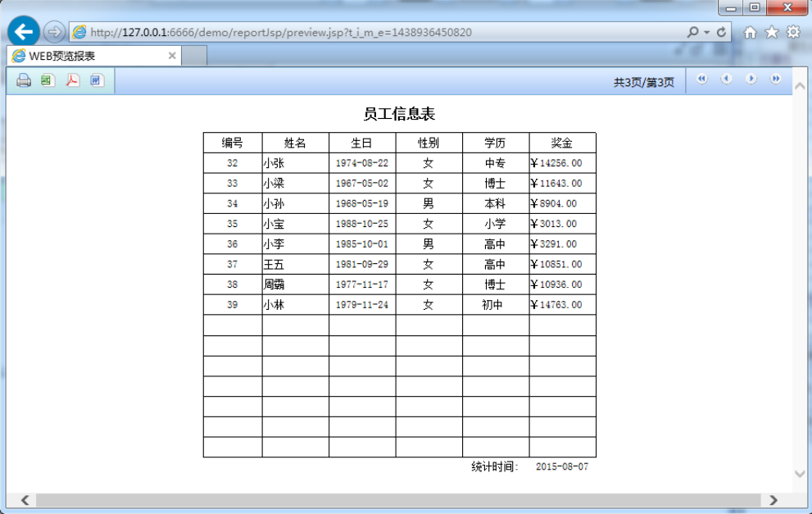The height and width of the screenshot is (514, 812).
Task: Click the 统计时间 label
Action: [495, 466]
